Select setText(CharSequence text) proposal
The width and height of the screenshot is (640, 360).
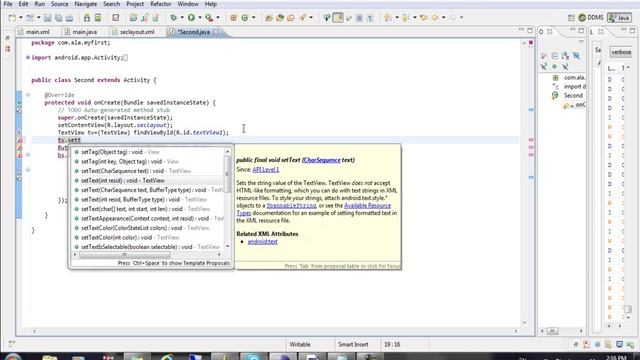[148, 171]
